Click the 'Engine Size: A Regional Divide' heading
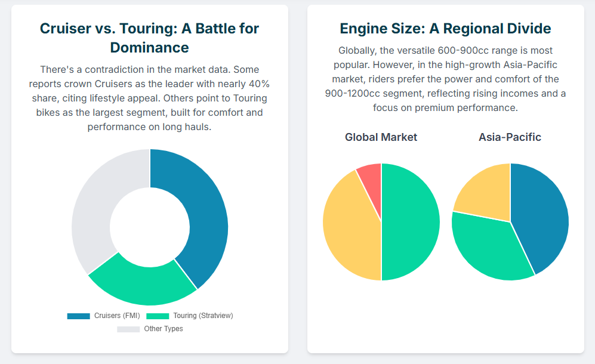Screen dimensions: 595x364 click(x=445, y=29)
